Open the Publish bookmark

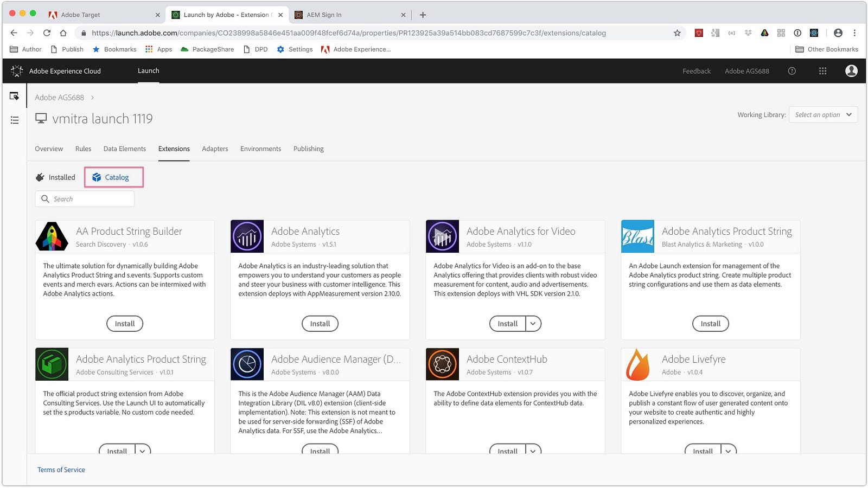point(67,49)
